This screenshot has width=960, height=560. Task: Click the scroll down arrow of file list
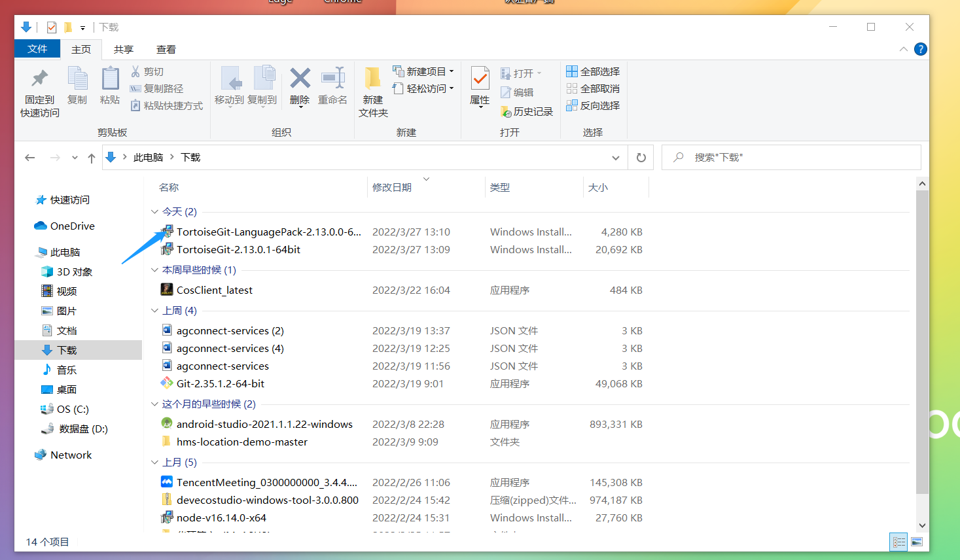[922, 525]
